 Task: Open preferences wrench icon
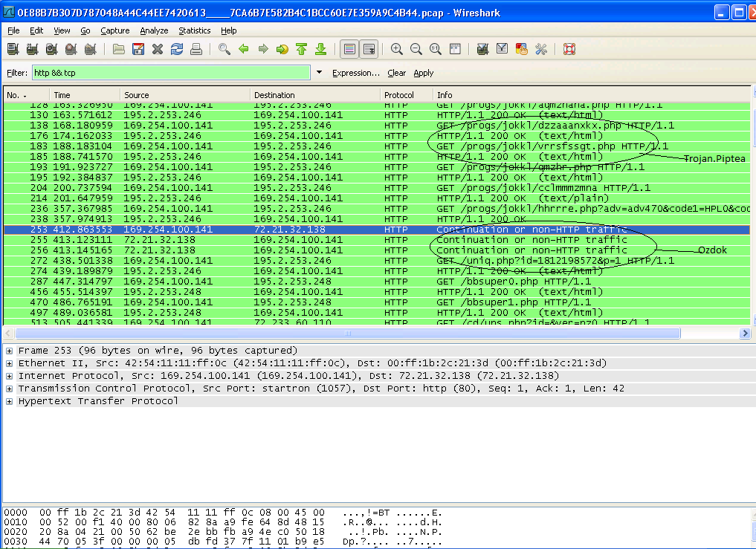[541, 49]
